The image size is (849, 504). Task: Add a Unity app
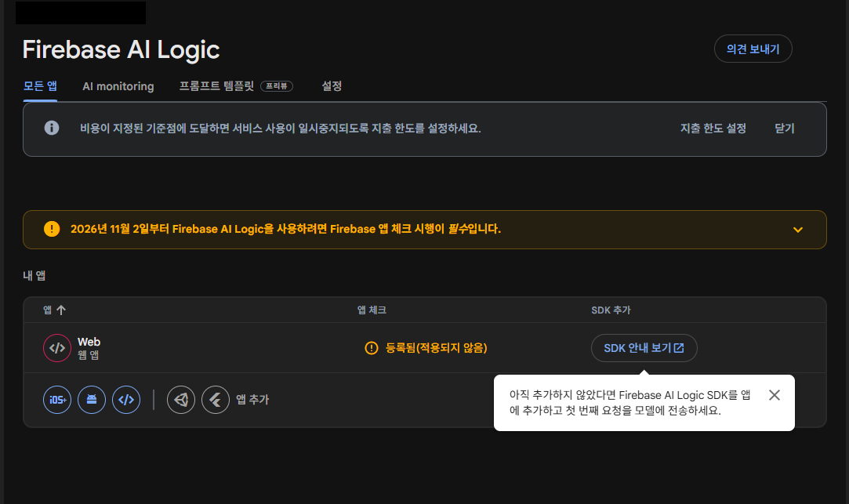pos(181,400)
